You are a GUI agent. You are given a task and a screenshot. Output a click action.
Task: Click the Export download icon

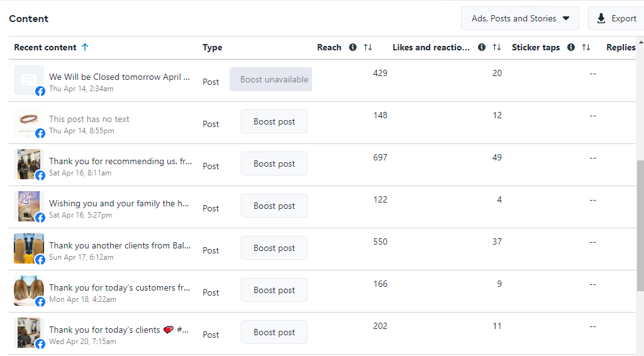click(x=601, y=18)
